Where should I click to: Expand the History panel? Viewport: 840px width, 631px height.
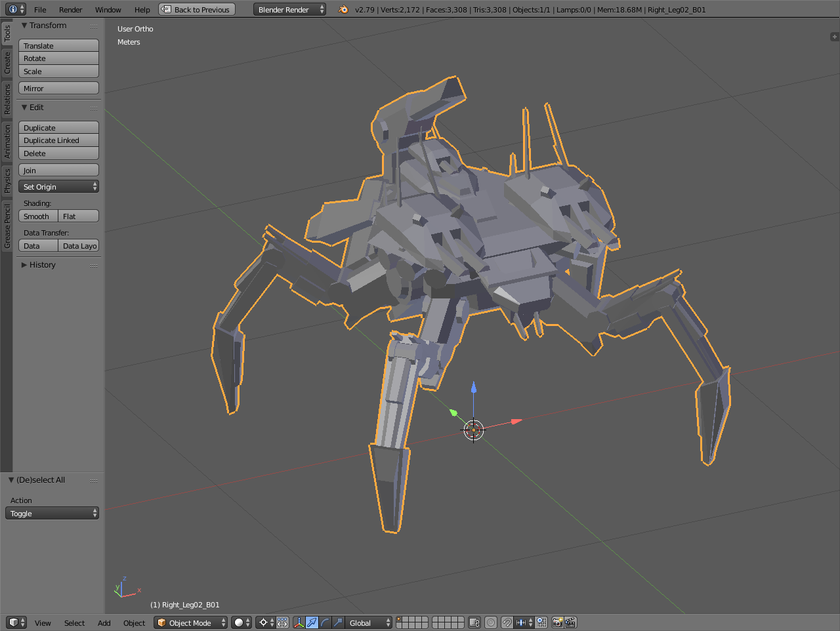tap(42, 265)
